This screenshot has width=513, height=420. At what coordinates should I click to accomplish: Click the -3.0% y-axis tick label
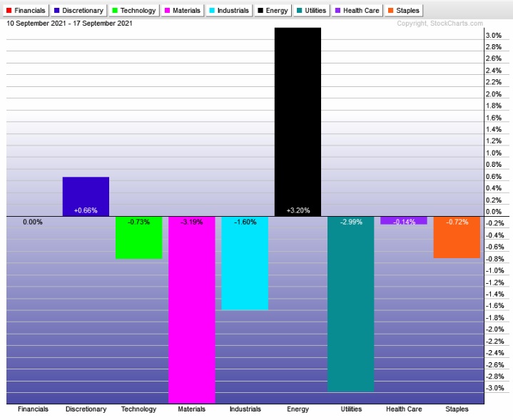pos(494,388)
